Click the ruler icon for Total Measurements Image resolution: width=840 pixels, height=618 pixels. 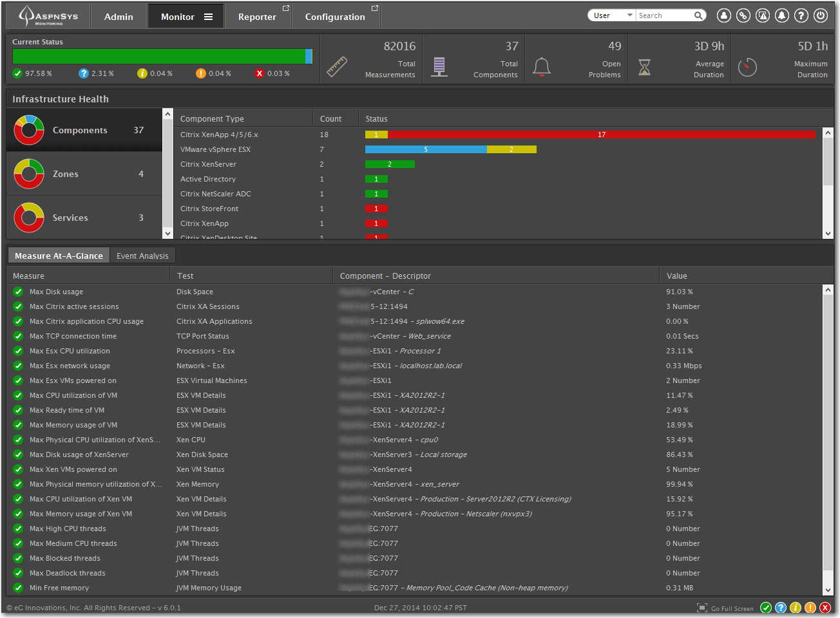click(x=337, y=67)
